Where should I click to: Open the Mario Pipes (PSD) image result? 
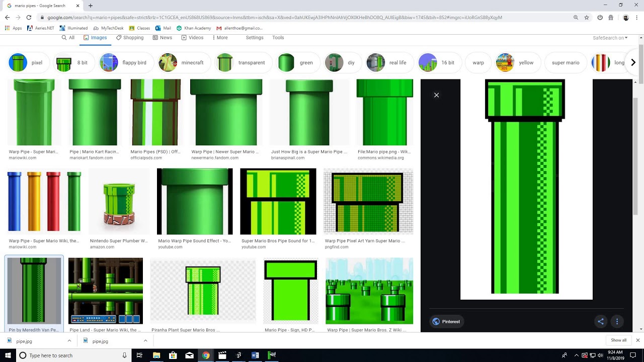tap(155, 112)
